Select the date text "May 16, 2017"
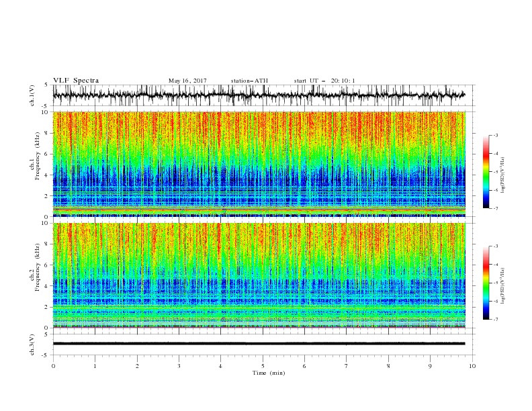Image resolution: width=532 pixels, height=411 pixels. click(187, 81)
